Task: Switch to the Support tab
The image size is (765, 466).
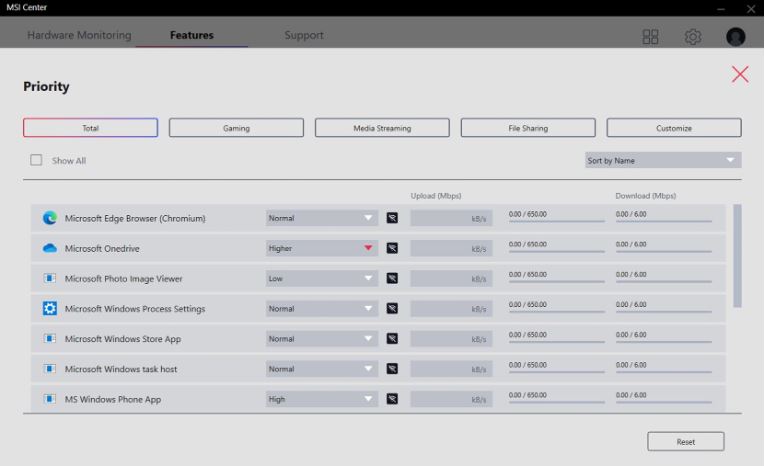Action: click(x=304, y=36)
